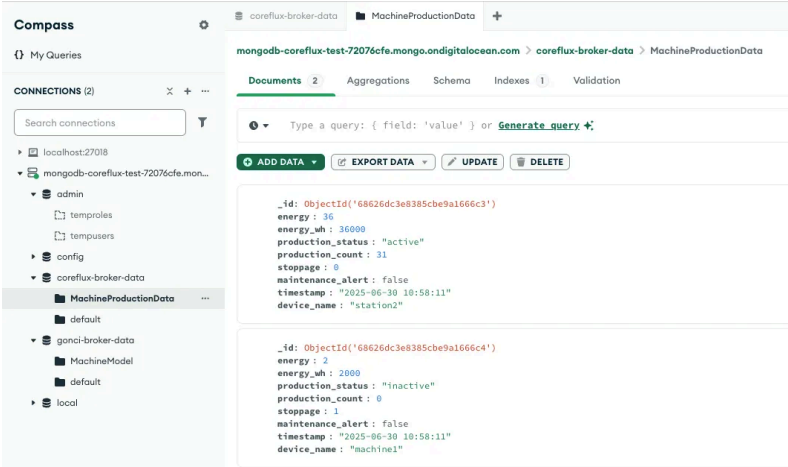Screen dimensions: 788x467
Task: Expand the local database
Action: (x=33, y=403)
